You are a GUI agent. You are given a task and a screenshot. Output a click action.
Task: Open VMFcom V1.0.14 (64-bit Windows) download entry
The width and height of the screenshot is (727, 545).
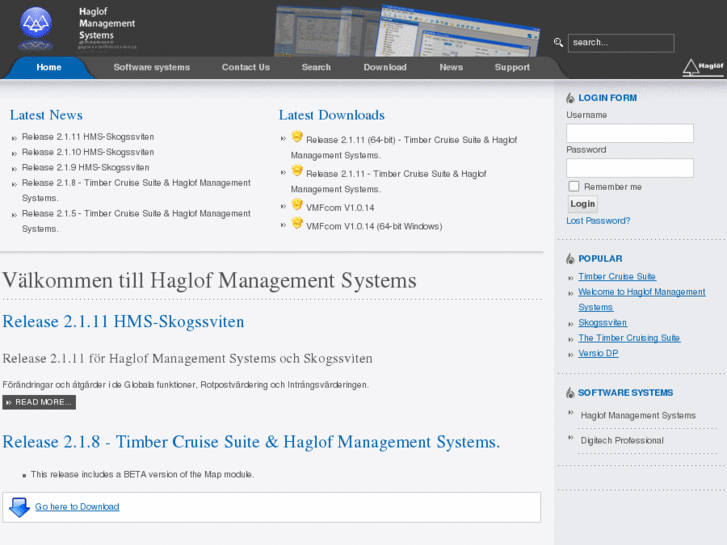(374, 226)
